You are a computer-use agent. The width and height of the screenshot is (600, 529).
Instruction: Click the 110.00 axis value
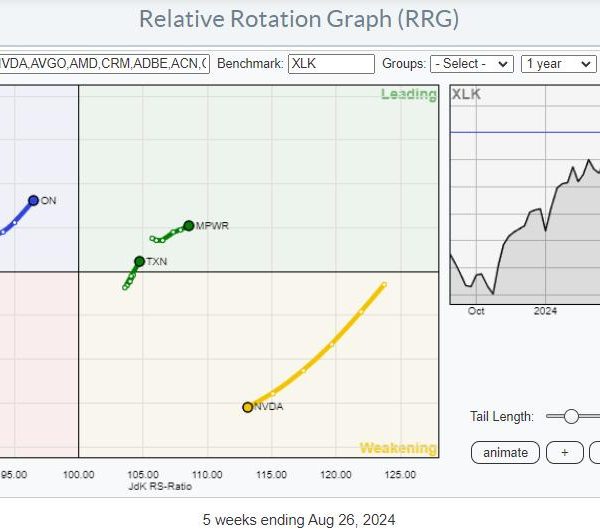click(x=207, y=475)
